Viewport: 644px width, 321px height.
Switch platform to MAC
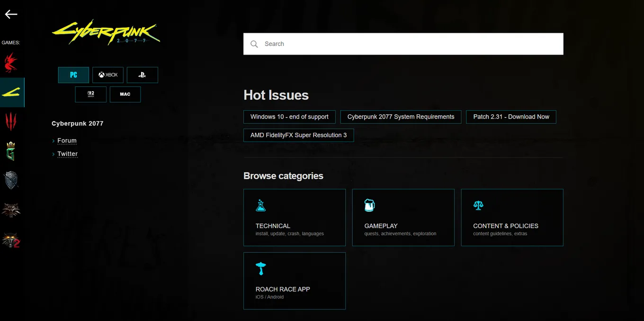point(125,94)
